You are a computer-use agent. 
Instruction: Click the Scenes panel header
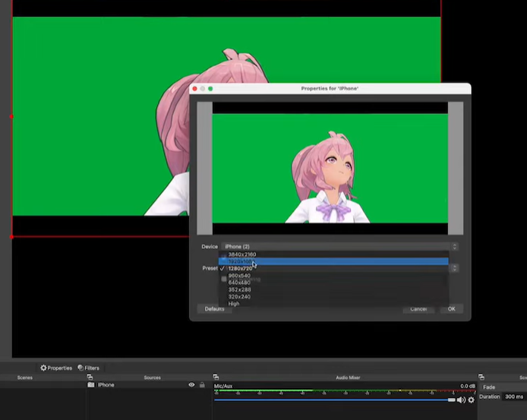pyautogui.click(x=25, y=377)
